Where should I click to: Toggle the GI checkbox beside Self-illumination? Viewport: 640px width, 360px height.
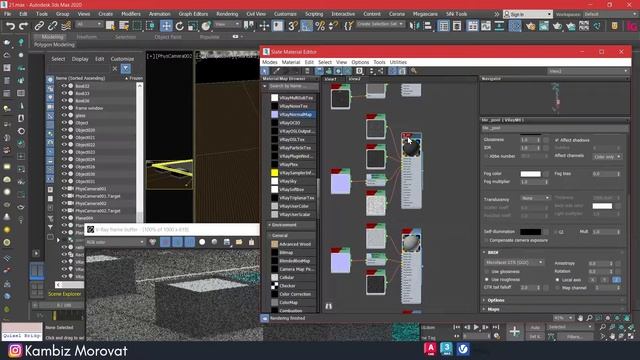556,232
